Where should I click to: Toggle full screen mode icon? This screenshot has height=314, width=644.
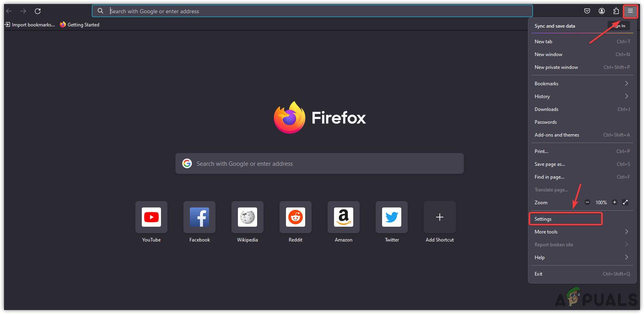[x=626, y=202]
